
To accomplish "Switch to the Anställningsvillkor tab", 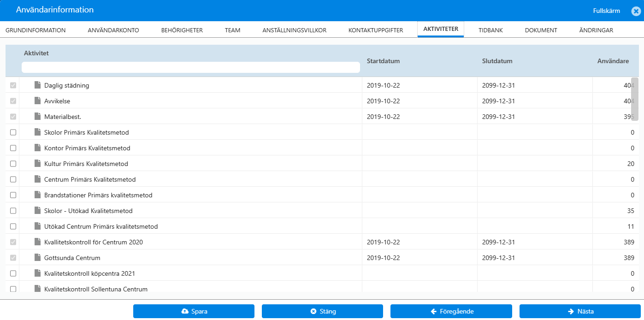I will [x=295, y=30].
